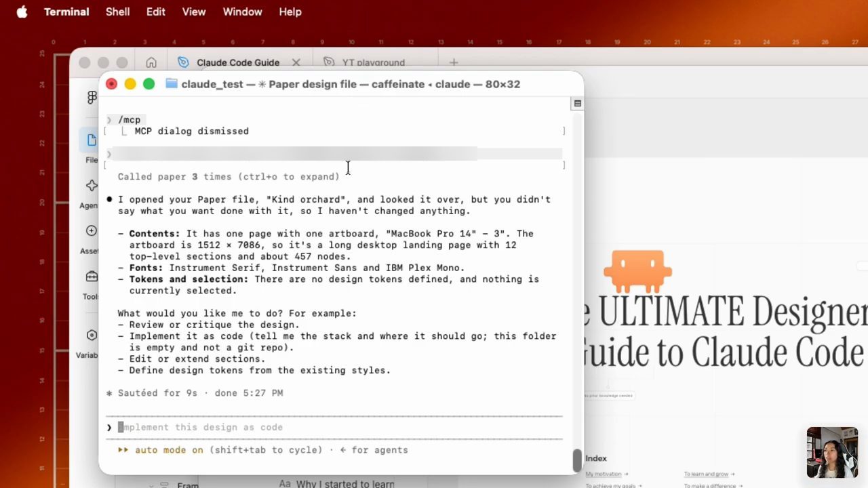The image size is (868, 488).
Task: Click the "Contents:" bold label
Action: pyautogui.click(x=155, y=234)
